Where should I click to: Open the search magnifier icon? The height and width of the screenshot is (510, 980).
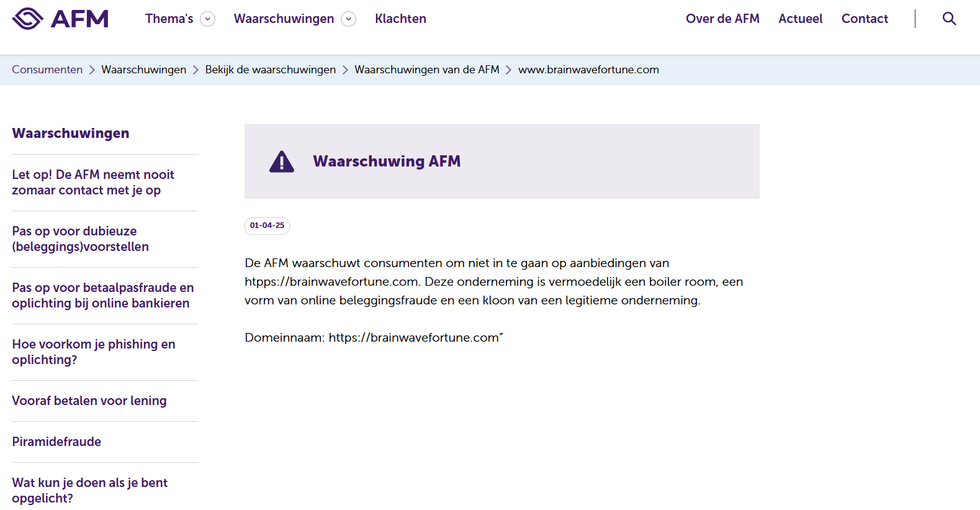tap(949, 19)
